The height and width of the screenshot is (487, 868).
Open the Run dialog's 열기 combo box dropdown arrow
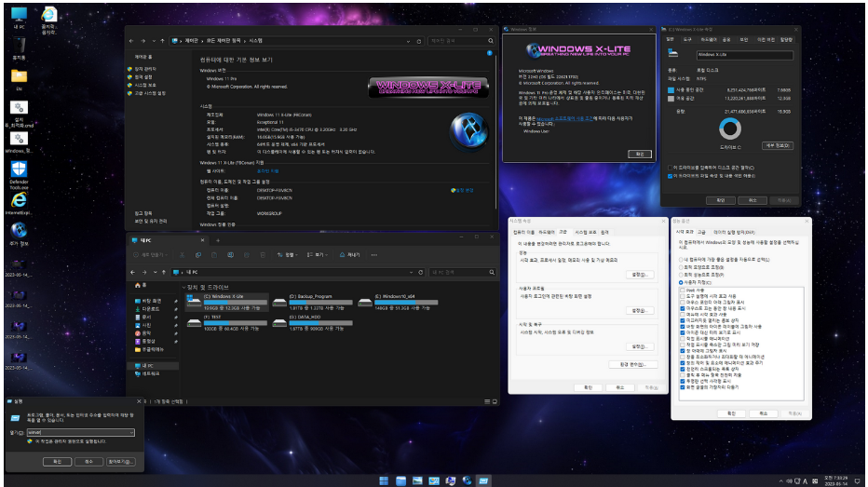(131, 432)
